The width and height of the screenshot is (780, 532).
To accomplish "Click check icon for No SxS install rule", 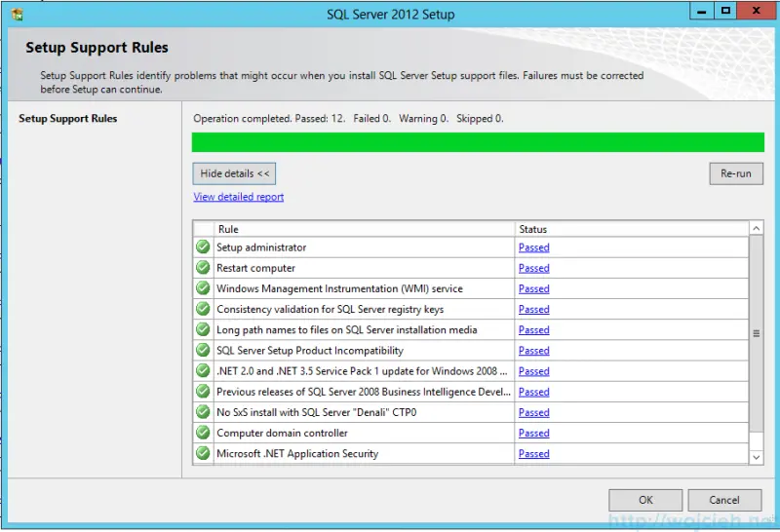I will pos(203,412).
